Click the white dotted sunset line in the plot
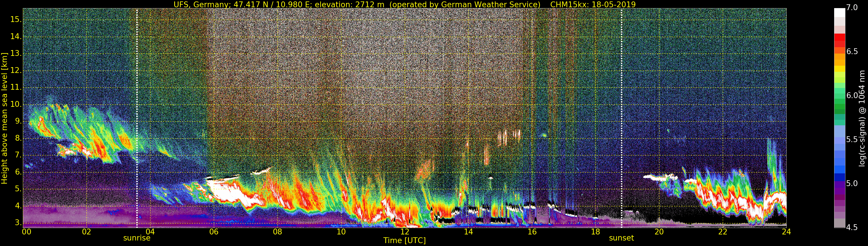Image resolution: width=868 pixels, height=246 pixels. click(621, 118)
